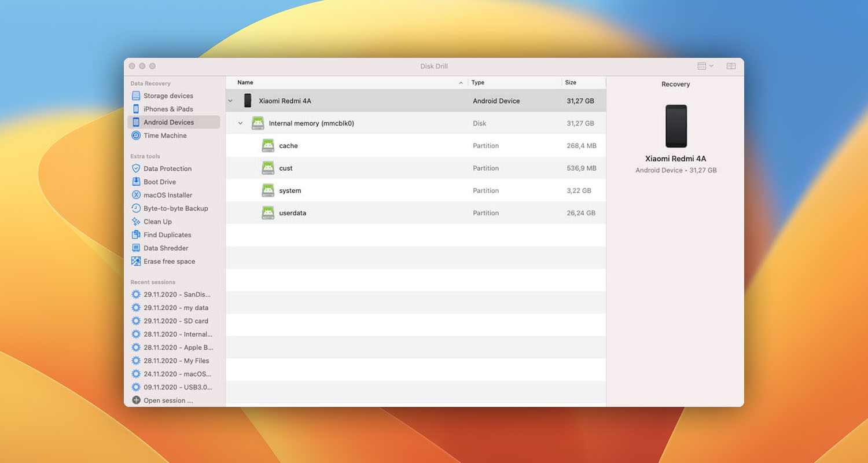Click the gear icon for 29.11.2020 - SanDis session
This screenshot has height=463, width=868.
pos(136,295)
